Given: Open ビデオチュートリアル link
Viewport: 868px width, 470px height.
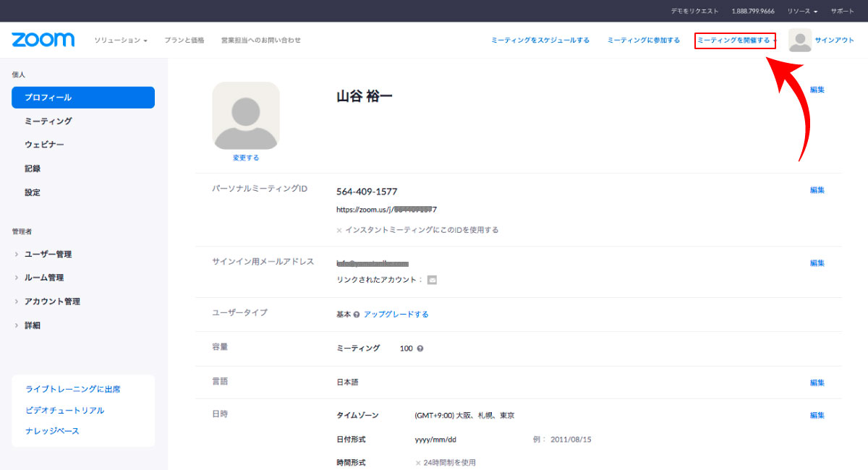Looking at the screenshot, I should pos(65,410).
